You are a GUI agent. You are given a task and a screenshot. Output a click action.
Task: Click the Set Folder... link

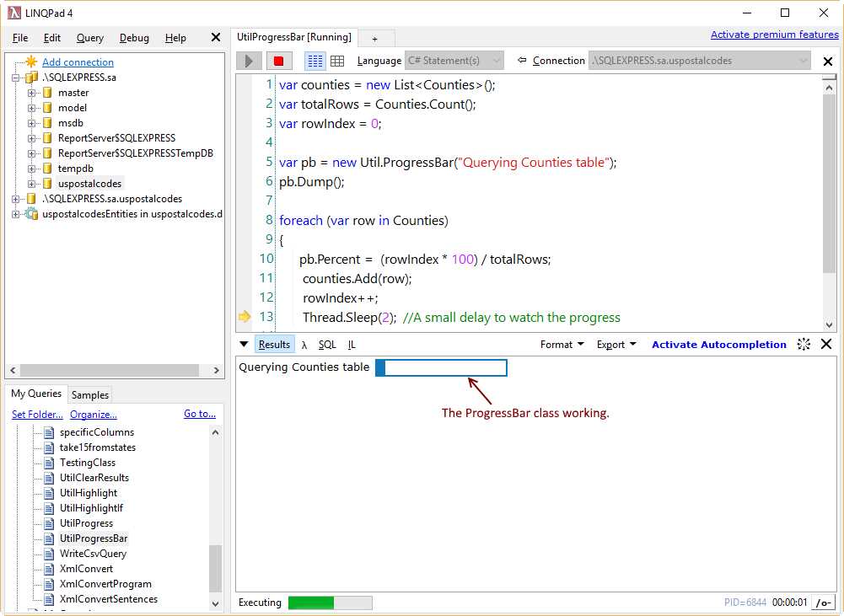coord(37,415)
